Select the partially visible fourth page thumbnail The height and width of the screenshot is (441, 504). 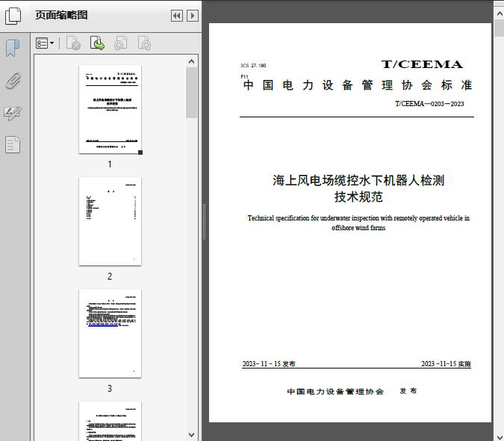pos(110,421)
